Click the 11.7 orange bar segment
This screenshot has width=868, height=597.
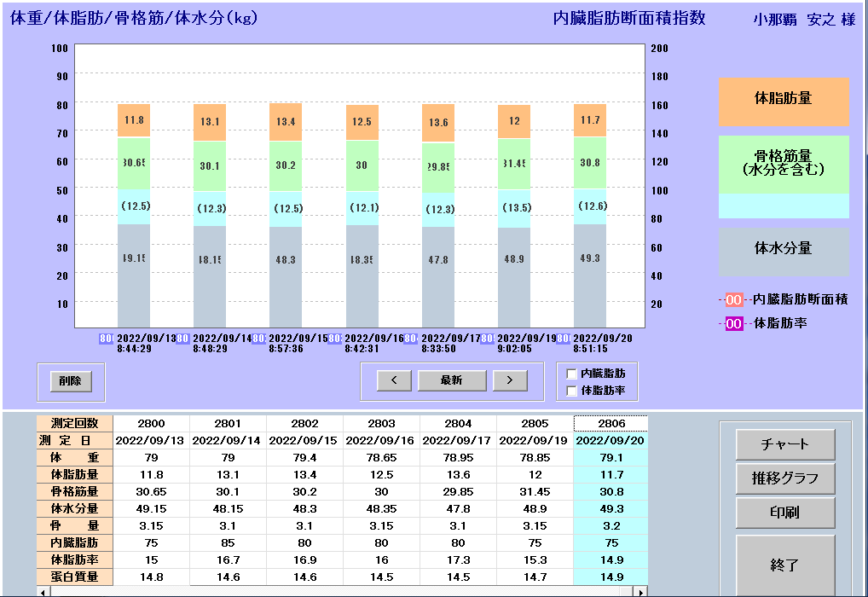coord(590,120)
